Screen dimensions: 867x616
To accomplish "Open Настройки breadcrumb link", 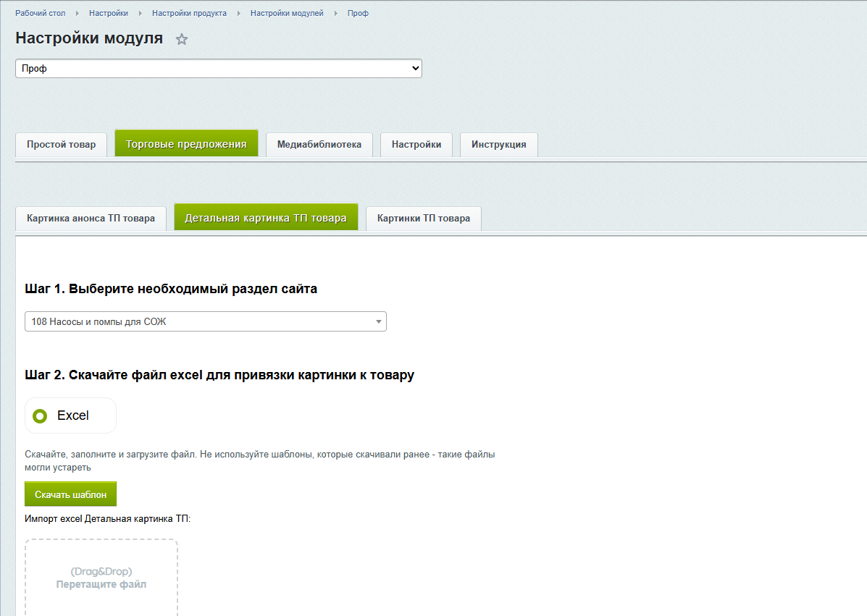I will click(x=109, y=14).
